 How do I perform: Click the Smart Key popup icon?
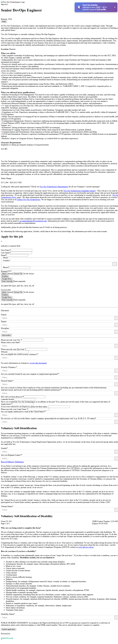pyautogui.click(x=79, y=7)
